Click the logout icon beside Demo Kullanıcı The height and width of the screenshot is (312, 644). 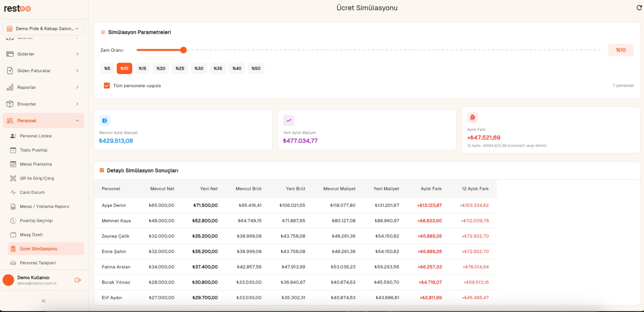pyautogui.click(x=78, y=280)
